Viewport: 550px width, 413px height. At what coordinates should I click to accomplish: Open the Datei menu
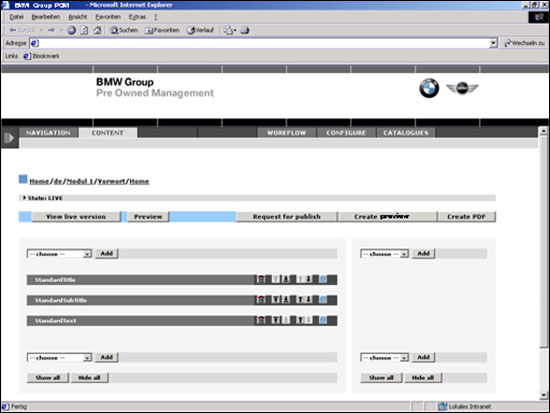click(16, 17)
